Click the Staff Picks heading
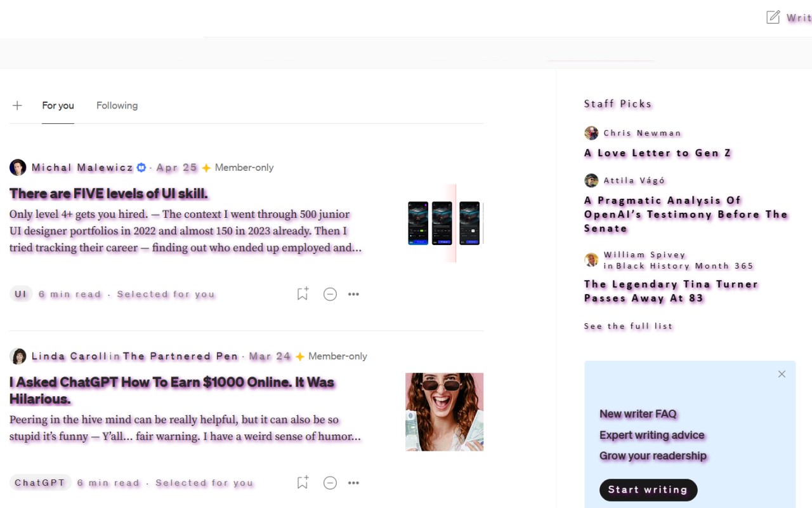This screenshot has height=508, width=812. (x=618, y=104)
